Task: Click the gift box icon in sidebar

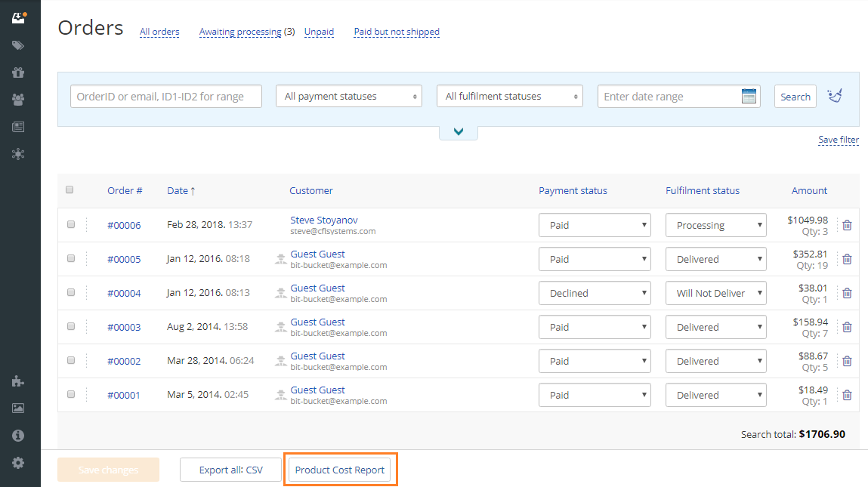Action: click(18, 72)
